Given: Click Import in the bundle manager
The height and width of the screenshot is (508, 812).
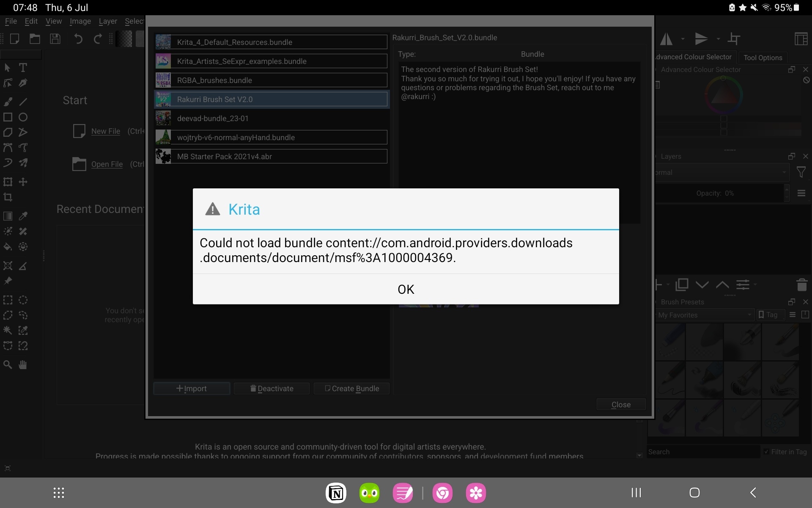Looking at the screenshot, I should (x=192, y=389).
